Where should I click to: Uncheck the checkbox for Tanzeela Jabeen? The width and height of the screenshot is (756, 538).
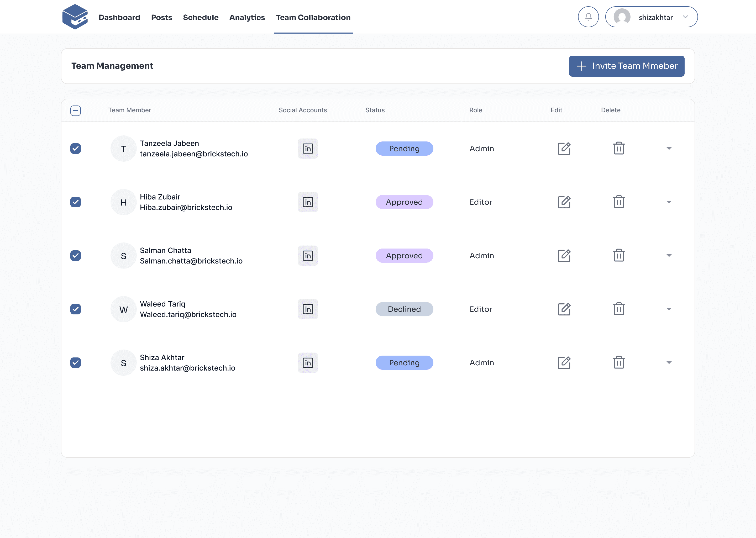(x=76, y=149)
